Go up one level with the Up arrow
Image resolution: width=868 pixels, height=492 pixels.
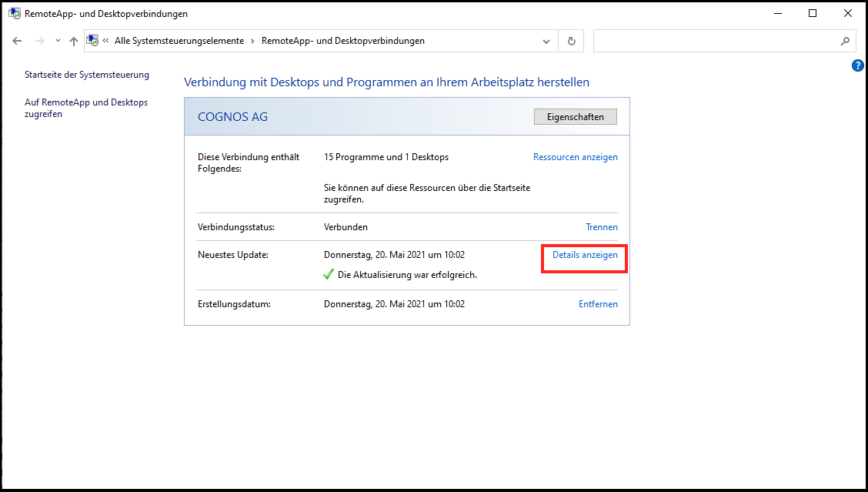[74, 41]
